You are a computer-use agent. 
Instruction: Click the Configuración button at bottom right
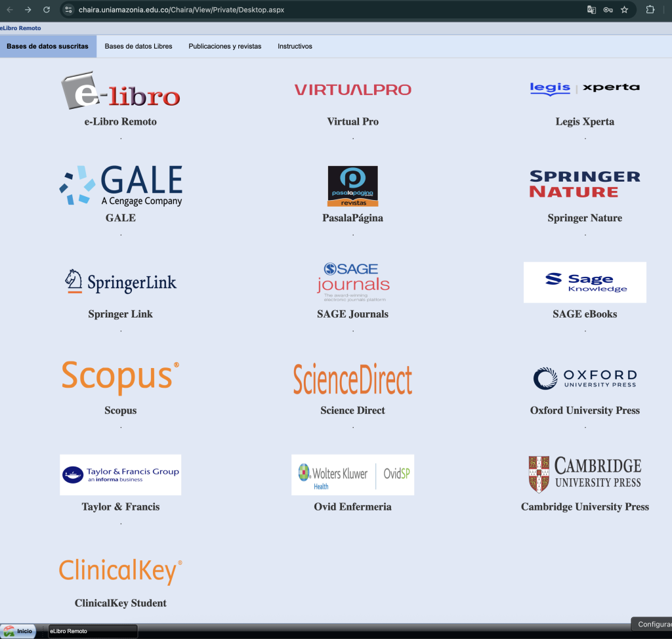point(652,625)
